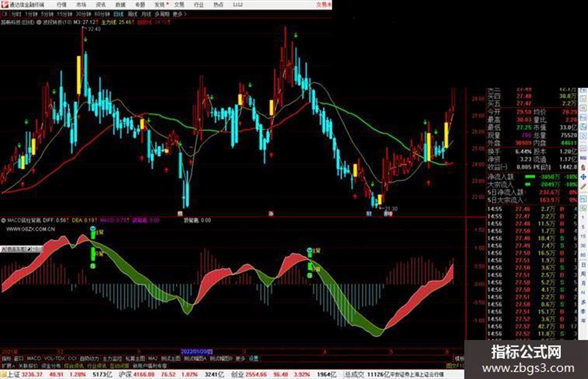Click the 周 shortcut in right toolbar

click(x=583, y=274)
